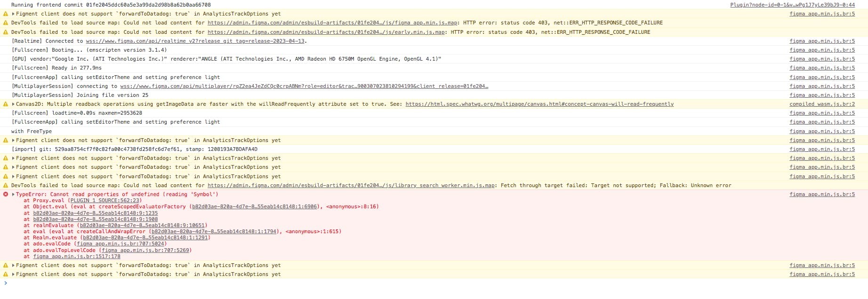Open source link on the [import] git row
The height and width of the screenshot is (299, 868).
[x=822, y=149]
